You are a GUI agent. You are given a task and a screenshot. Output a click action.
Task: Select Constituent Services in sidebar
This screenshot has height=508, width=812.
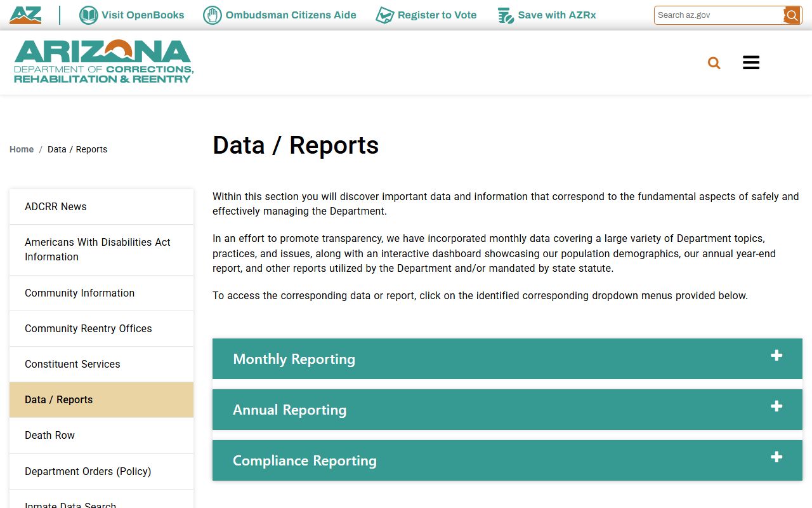(101, 364)
